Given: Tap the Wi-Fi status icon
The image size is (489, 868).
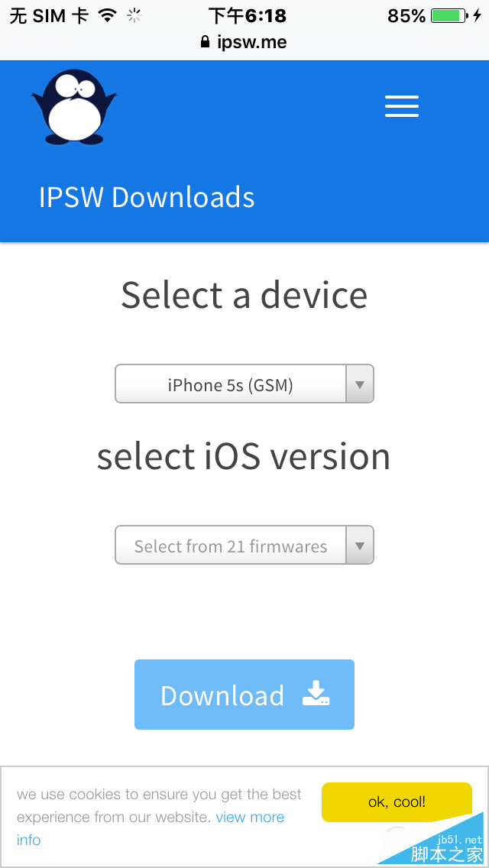Looking at the screenshot, I should [x=108, y=15].
